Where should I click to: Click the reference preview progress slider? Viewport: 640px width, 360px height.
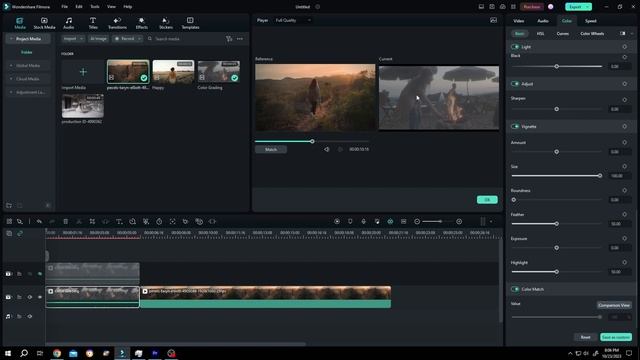point(312,141)
